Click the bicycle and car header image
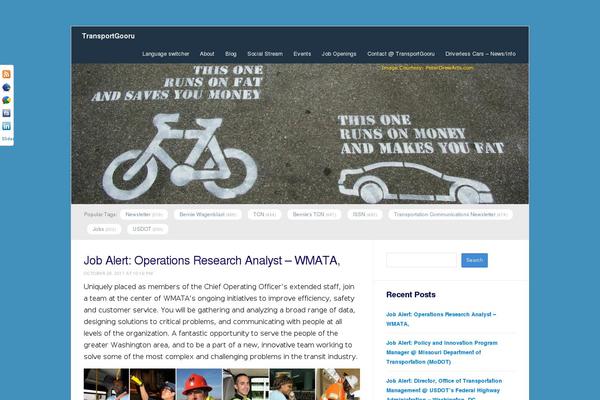The width and height of the screenshot is (600, 400). [300, 134]
